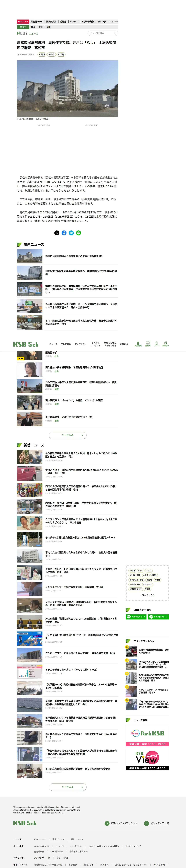The width and height of the screenshot is (186, 868).
Task: Click the search magnifier icon
Action: [x=114, y=33]
